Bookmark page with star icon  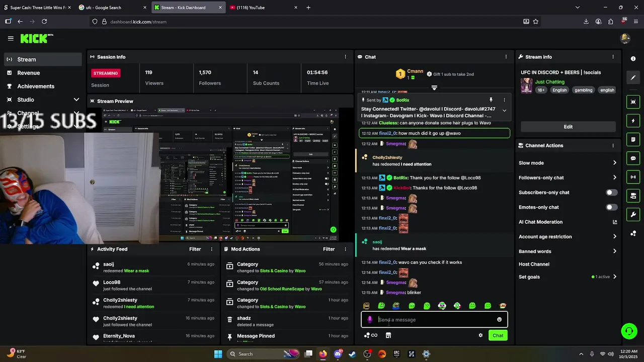click(536, 22)
